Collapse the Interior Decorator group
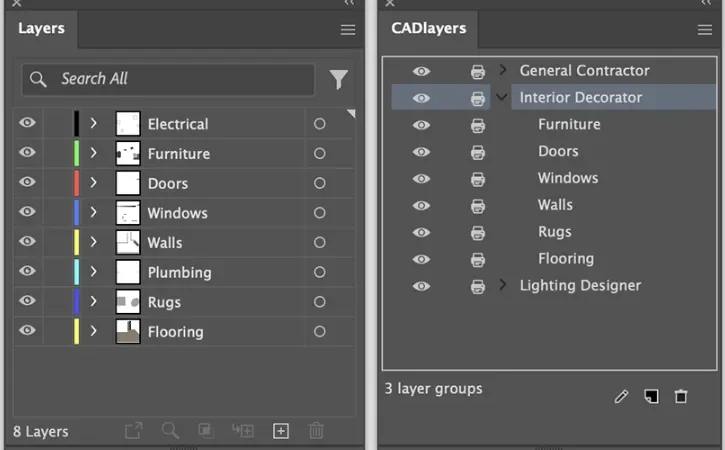Viewport: 725px width, 450px height. pos(502,97)
